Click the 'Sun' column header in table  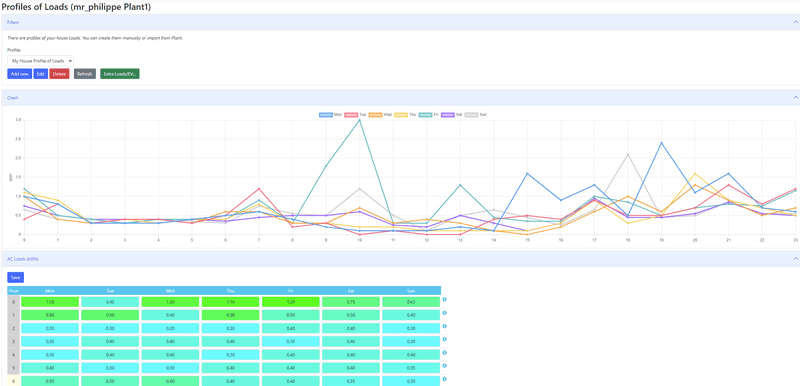point(411,291)
